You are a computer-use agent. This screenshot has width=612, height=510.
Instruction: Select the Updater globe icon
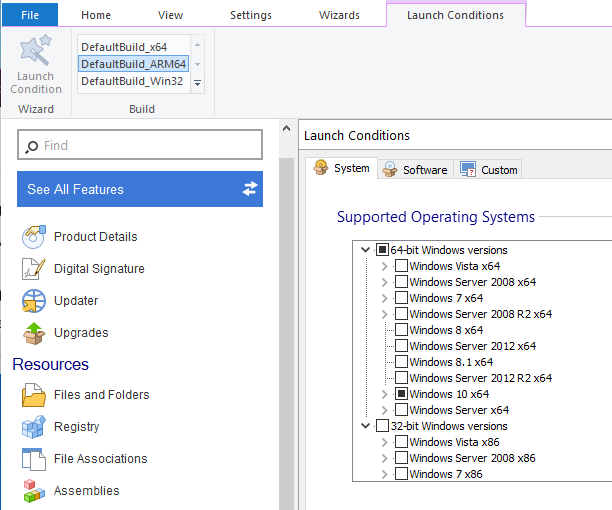[x=34, y=301]
